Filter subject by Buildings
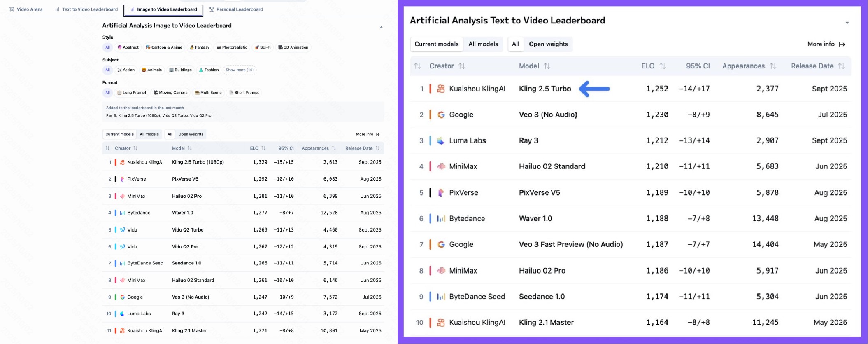Screen dimensions: 868x344 tap(180, 70)
